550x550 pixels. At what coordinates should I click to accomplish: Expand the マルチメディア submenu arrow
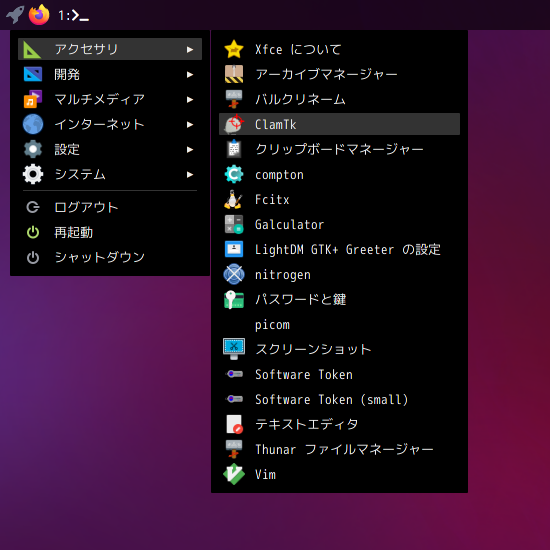click(190, 100)
